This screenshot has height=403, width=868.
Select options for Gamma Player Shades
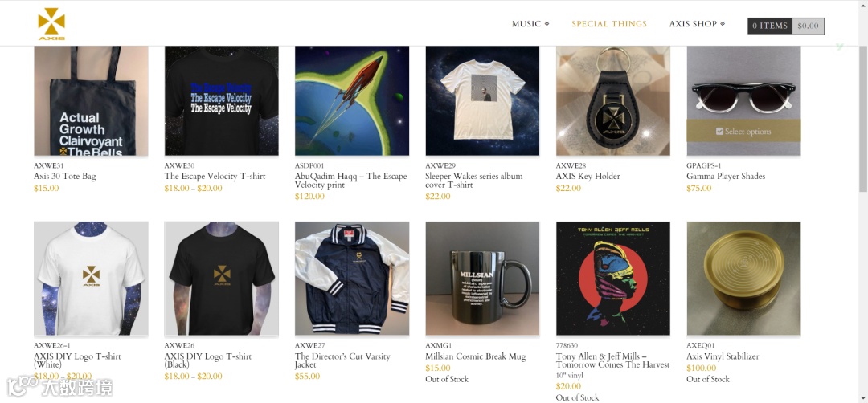pos(743,131)
